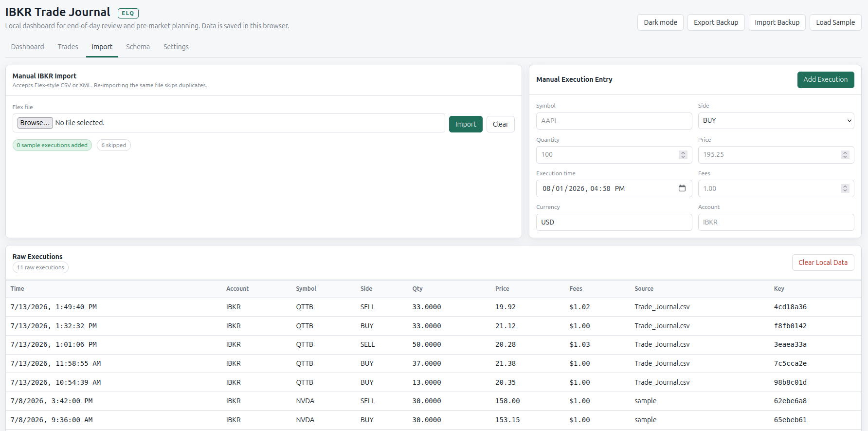The width and height of the screenshot is (868, 431).
Task: Click the Execution time date field
Action: click(614, 188)
